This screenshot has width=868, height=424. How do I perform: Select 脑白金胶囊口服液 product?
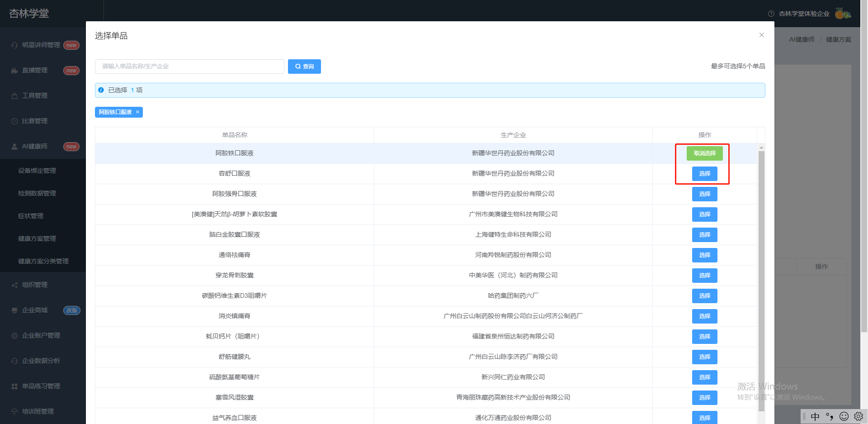click(704, 235)
